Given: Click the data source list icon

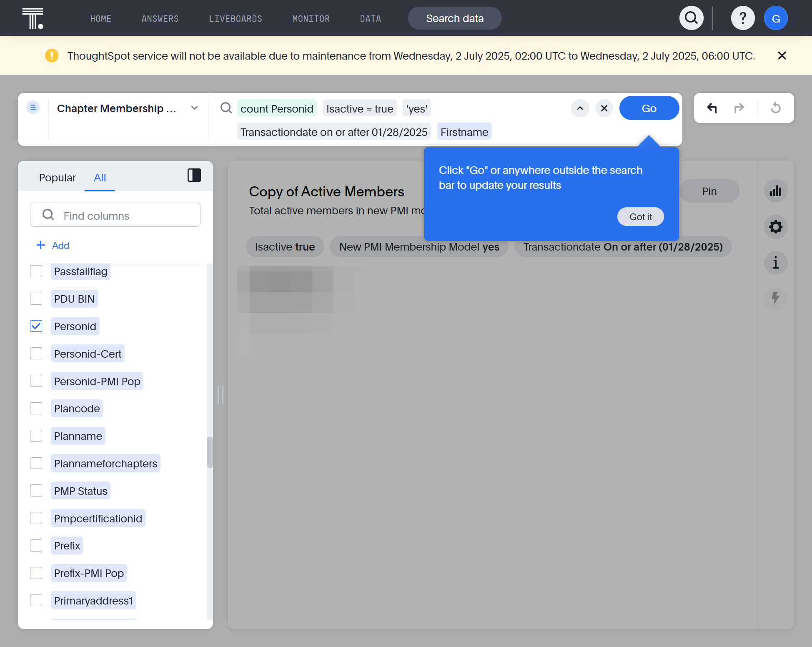Looking at the screenshot, I should click(33, 108).
